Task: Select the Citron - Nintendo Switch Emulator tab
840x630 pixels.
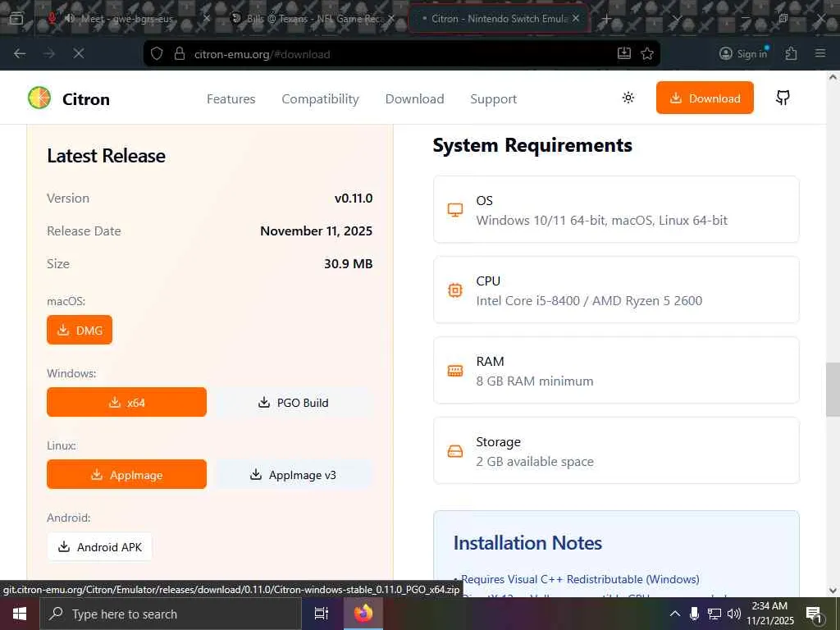Action: 498,19
